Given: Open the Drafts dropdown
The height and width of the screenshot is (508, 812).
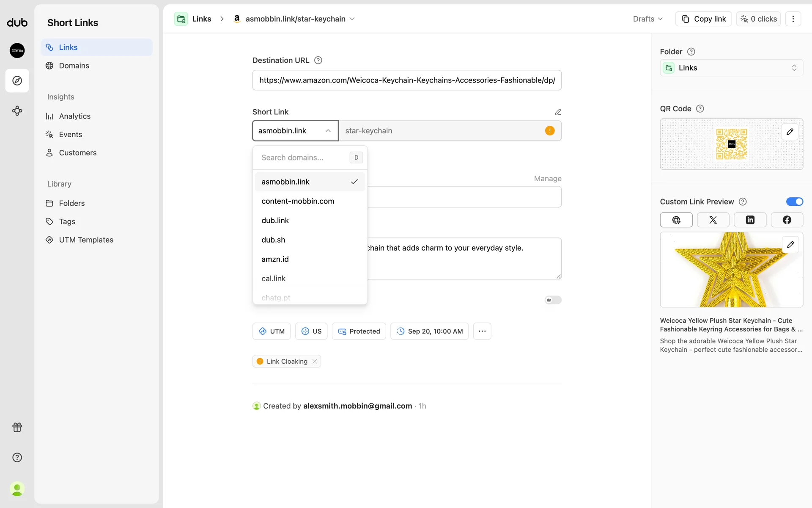Looking at the screenshot, I should click(x=647, y=19).
